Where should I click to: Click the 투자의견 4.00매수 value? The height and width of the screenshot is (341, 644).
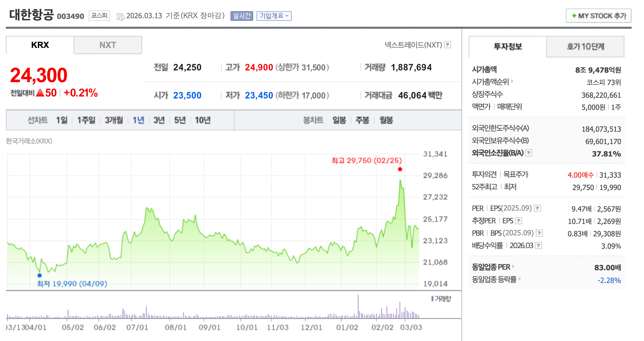click(581, 175)
